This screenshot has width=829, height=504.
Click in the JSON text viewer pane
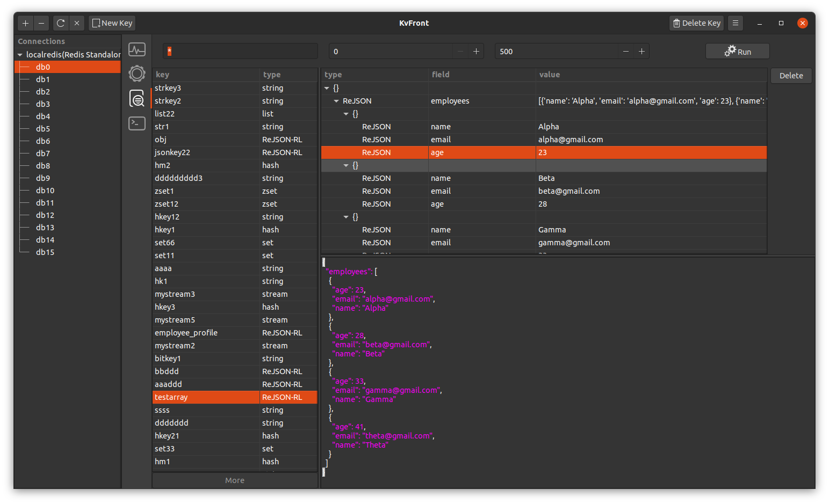click(568, 372)
